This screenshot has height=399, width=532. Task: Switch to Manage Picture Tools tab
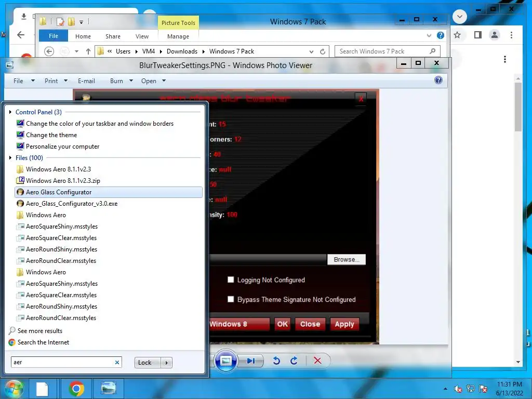(x=178, y=36)
